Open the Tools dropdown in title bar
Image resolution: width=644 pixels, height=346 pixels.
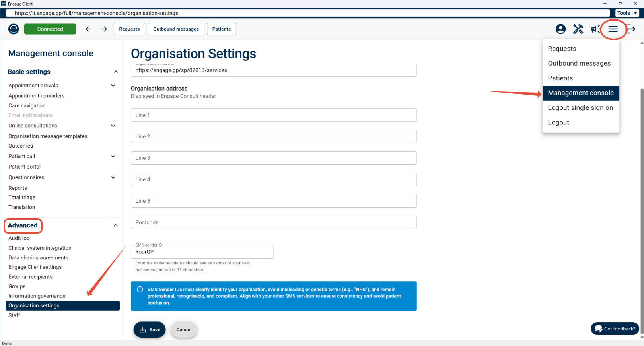[627, 13]
